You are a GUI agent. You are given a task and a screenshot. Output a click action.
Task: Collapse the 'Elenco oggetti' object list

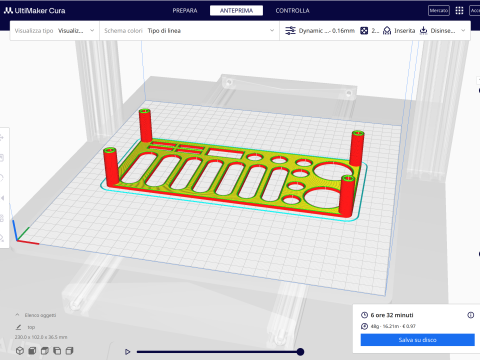17,315
